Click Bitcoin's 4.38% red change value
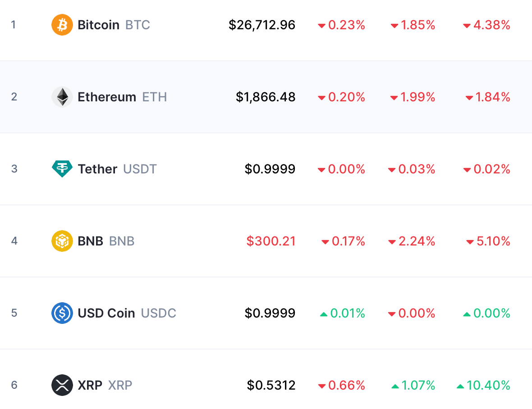Image resolution: width=532 pixels, height=409 pixels. pos(491,25)
